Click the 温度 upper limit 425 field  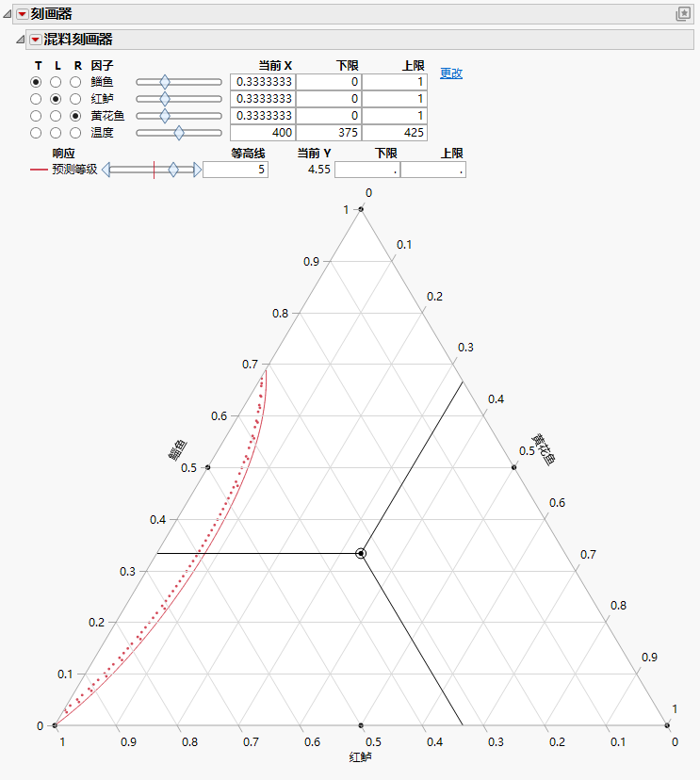tap(395, 132)
